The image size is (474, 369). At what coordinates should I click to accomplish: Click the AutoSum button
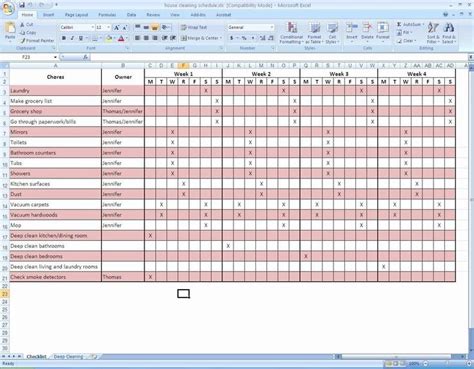tap(410, 25)
